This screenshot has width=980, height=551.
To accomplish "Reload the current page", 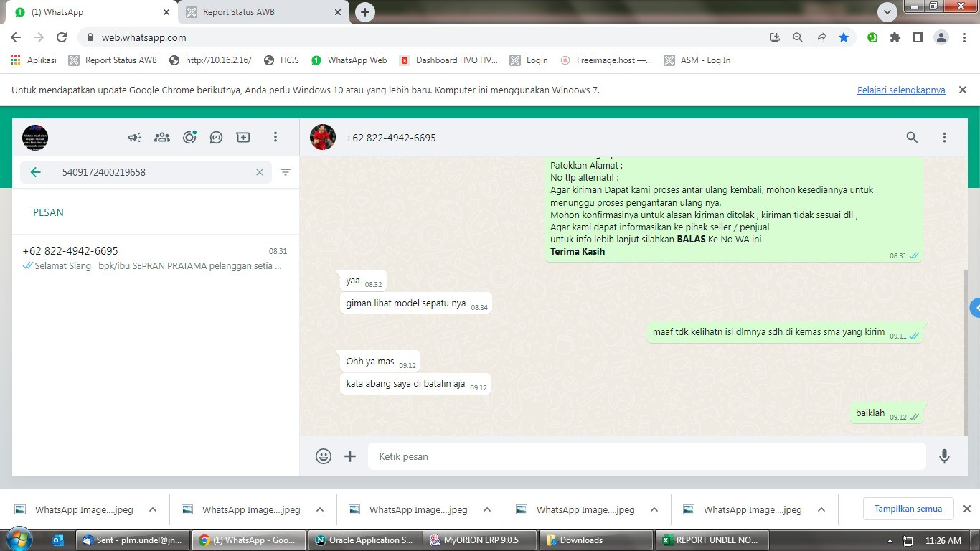I will [62, 37].
